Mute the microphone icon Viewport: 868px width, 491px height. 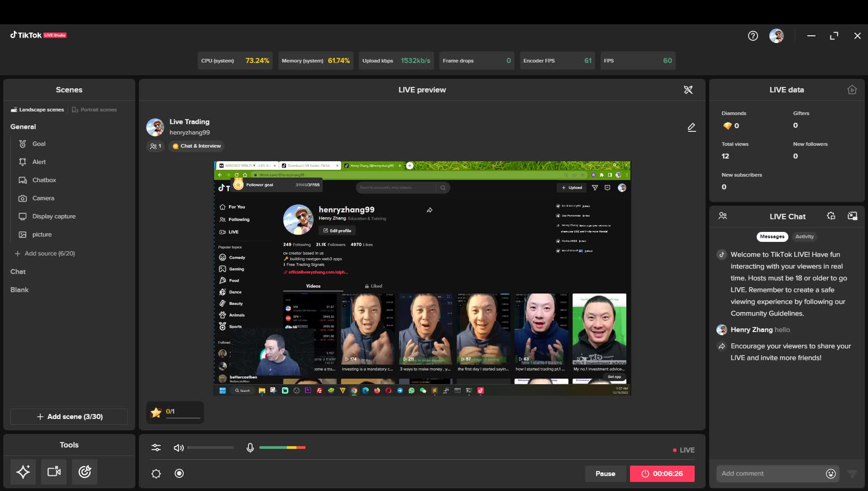(250, 448)
